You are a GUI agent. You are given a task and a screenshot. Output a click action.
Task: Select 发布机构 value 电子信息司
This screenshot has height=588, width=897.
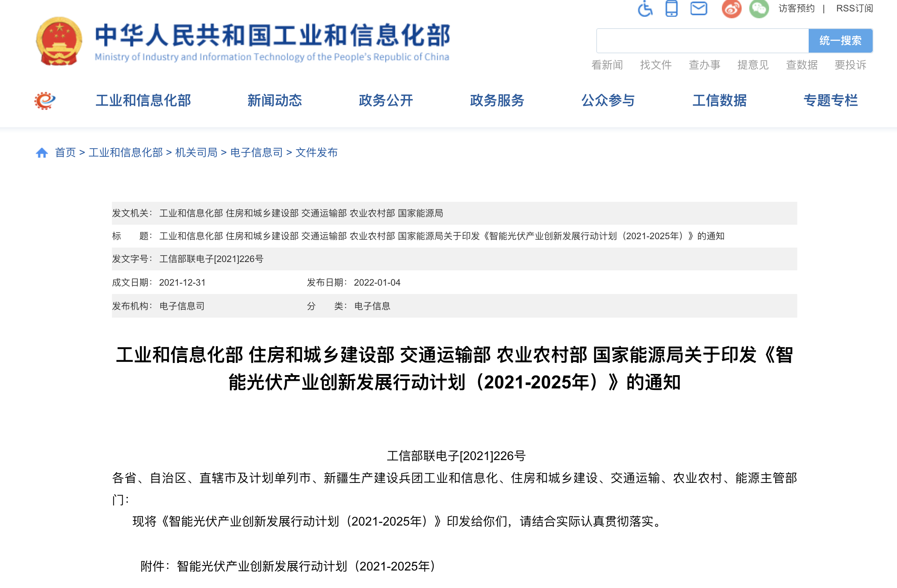(x=182, y=306)
